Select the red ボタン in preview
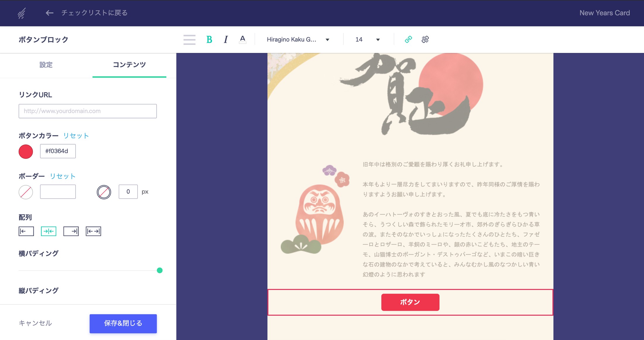The height and width of the screenshot is (340, 644). pyautogui.click(x=410, y=302)
